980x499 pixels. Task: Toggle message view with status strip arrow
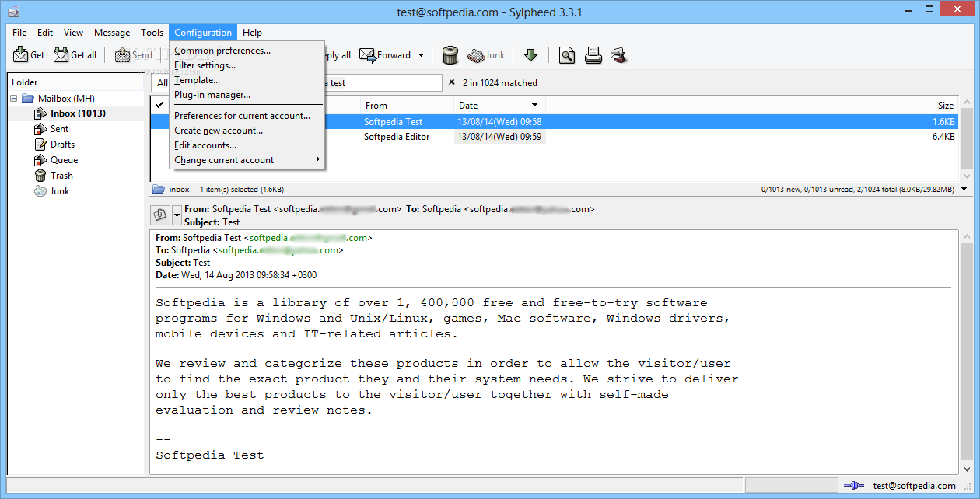(x=964, y=189)
